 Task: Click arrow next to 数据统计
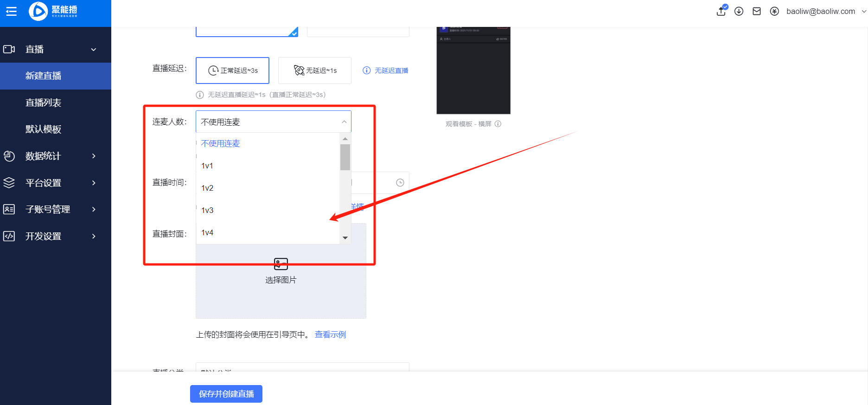click(94, 156)
